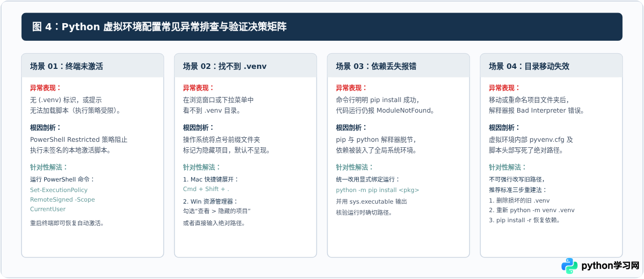Click '2. 重新 python -m venv .venv' step
The height and width of the screenshot is (279, 644).
pyautogui.click(x=532, y=210)
